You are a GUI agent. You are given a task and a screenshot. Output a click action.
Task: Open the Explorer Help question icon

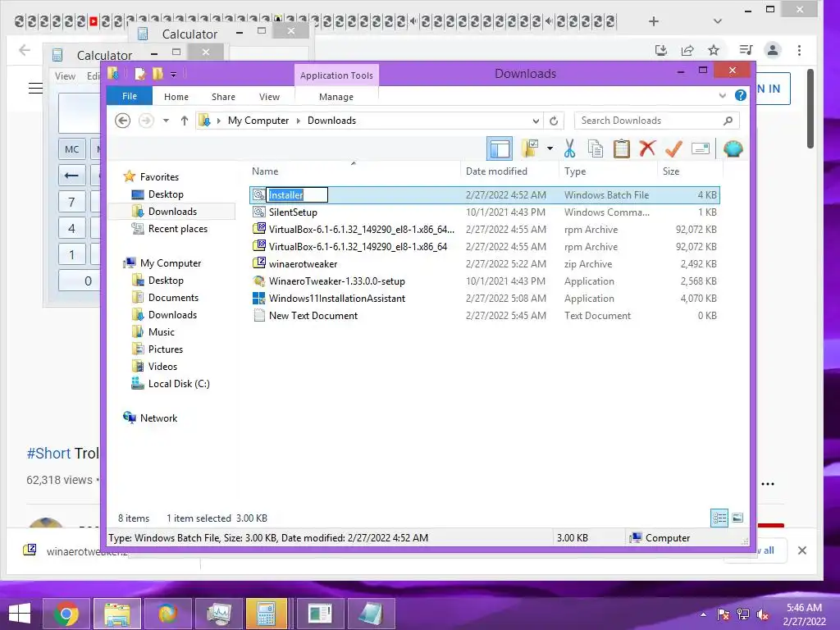[x=741, y=95]
